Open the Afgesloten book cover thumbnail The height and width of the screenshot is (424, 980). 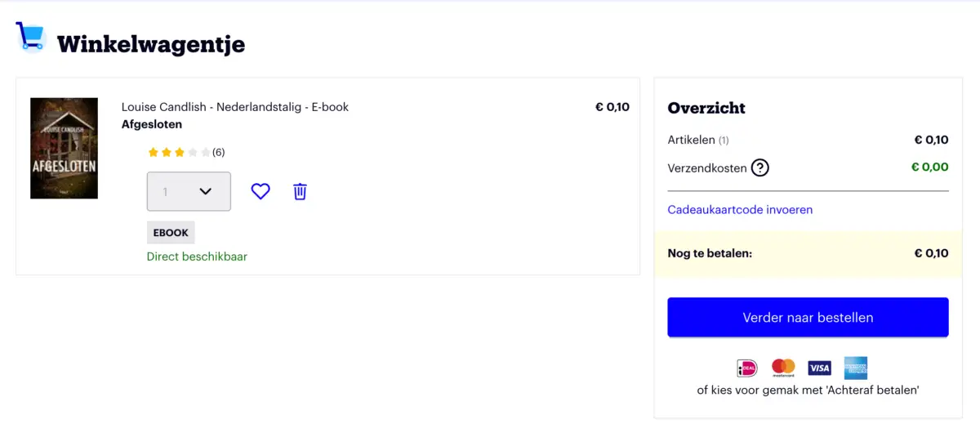(64, 148)
